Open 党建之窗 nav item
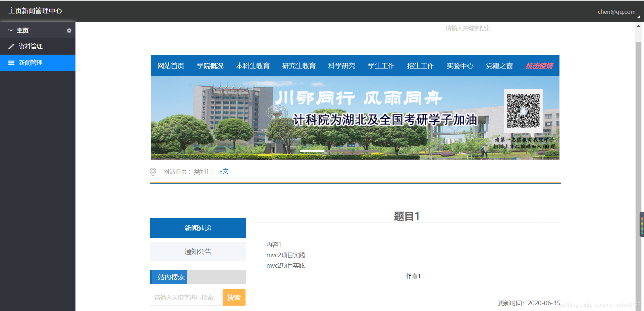This screenshot has width=644, height=311. click(x=499, y=66)
